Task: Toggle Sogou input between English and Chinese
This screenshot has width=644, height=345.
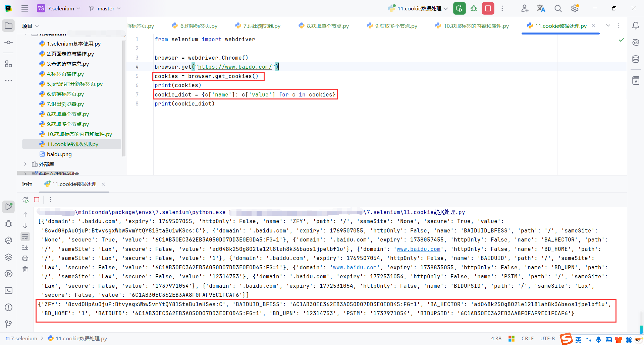Action: tap(578, 340)
